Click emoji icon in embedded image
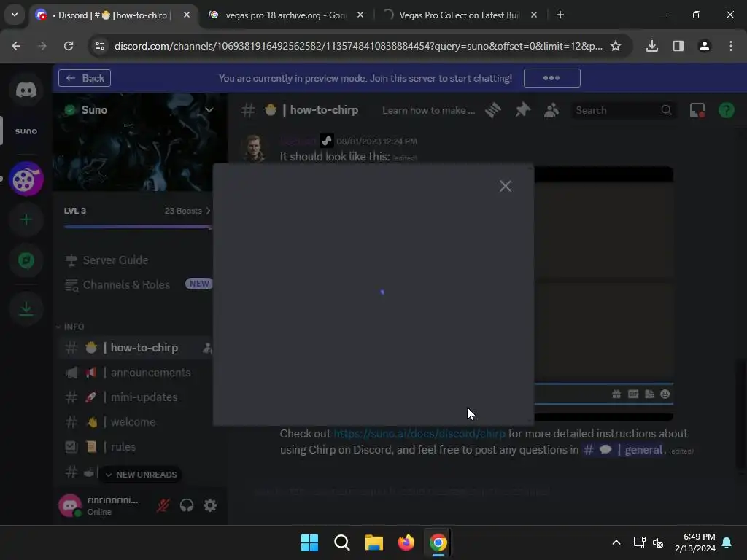The width and height of the screenshot is (747, 560). click(x=665, y=394)
